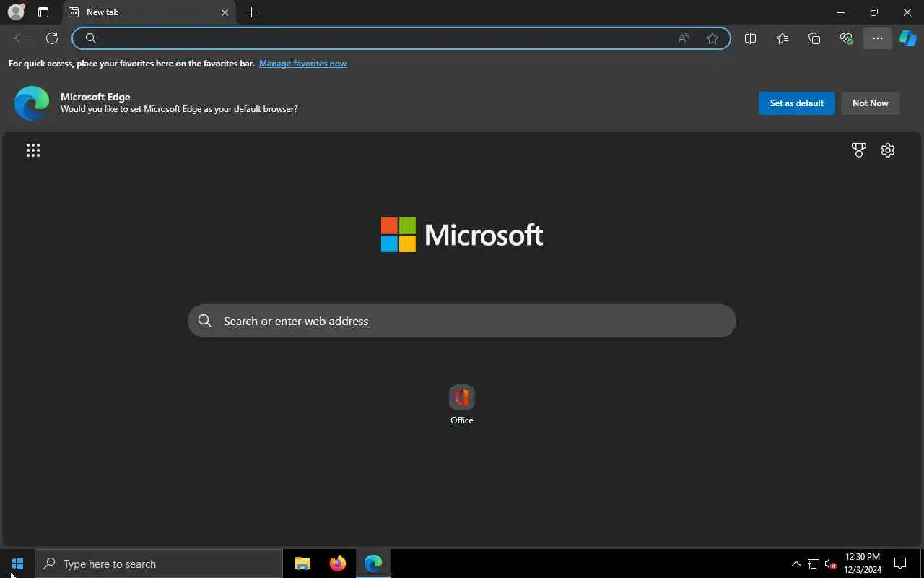The height and width of the screenshot is (578, 924).
Task: Dismiss prompt with Not Now button
Action: coord(870,103)
